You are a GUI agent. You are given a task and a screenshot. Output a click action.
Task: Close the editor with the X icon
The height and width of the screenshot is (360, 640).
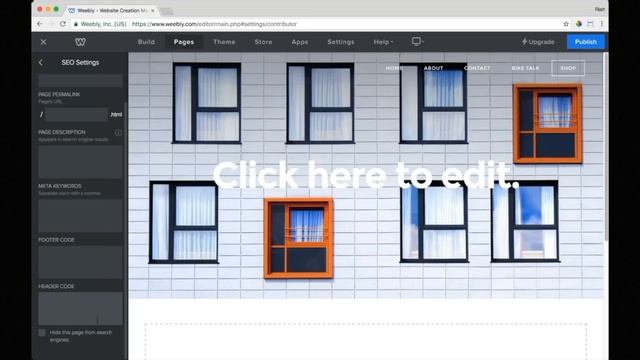(43, 42)
